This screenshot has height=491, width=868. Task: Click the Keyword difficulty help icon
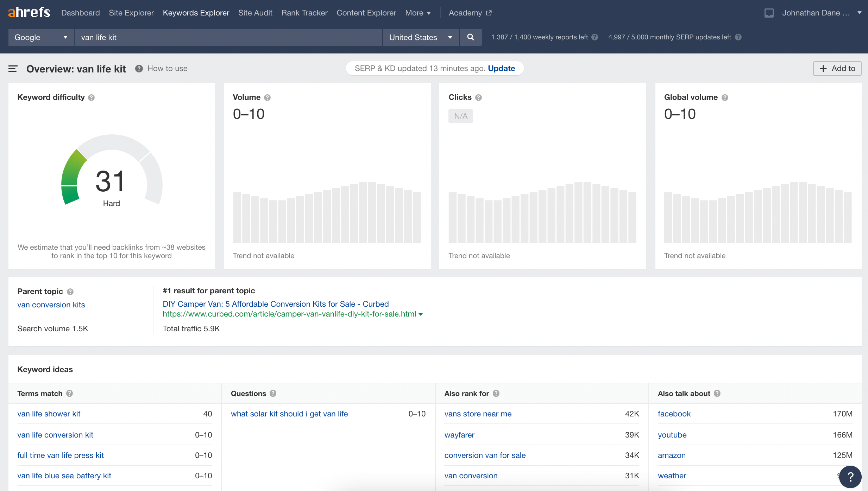tap(92, 97)
